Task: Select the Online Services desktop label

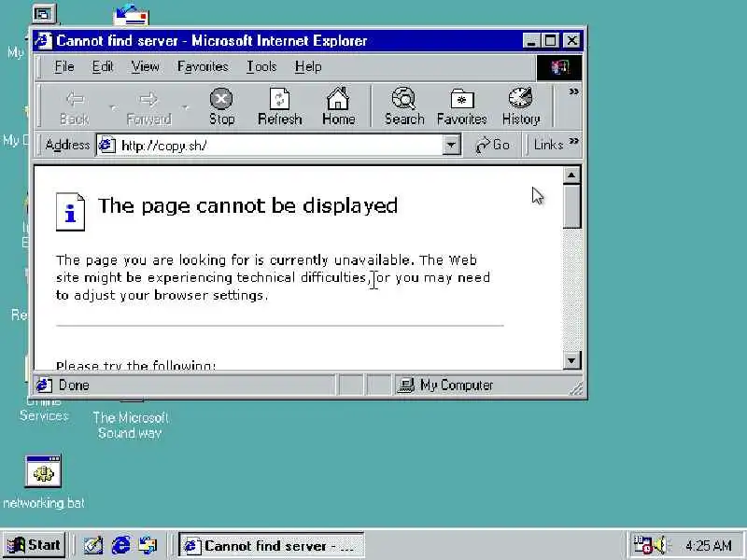Action: coord(44,411)
